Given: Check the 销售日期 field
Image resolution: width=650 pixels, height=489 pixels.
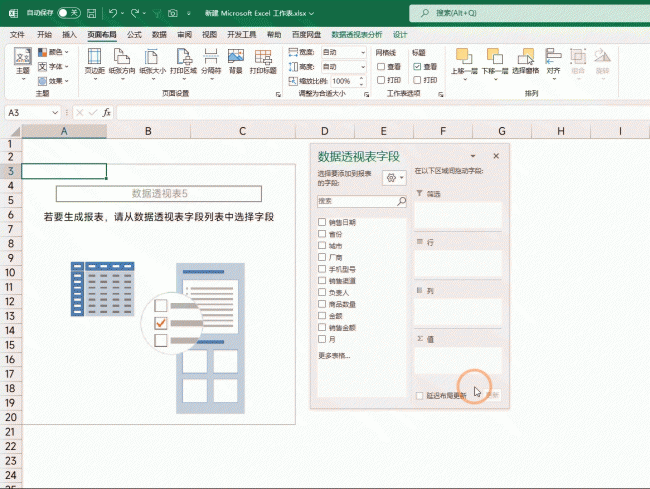Looking at the screenshot, I should [322, 222].
